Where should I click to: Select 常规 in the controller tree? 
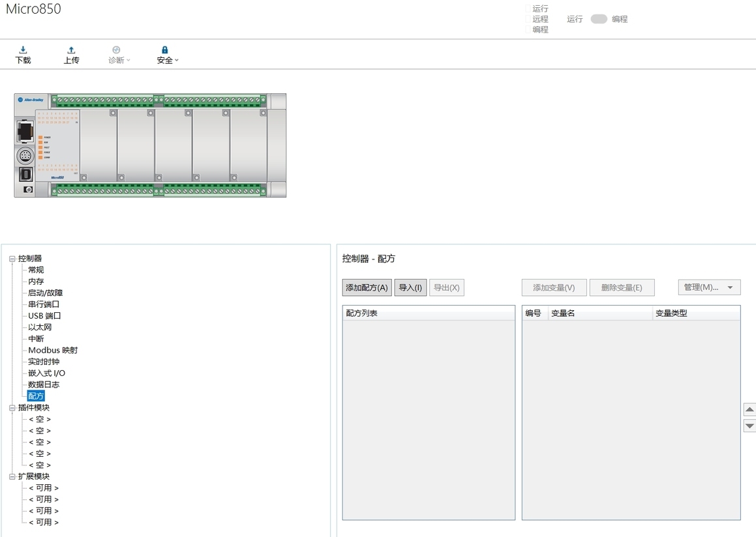36,270
